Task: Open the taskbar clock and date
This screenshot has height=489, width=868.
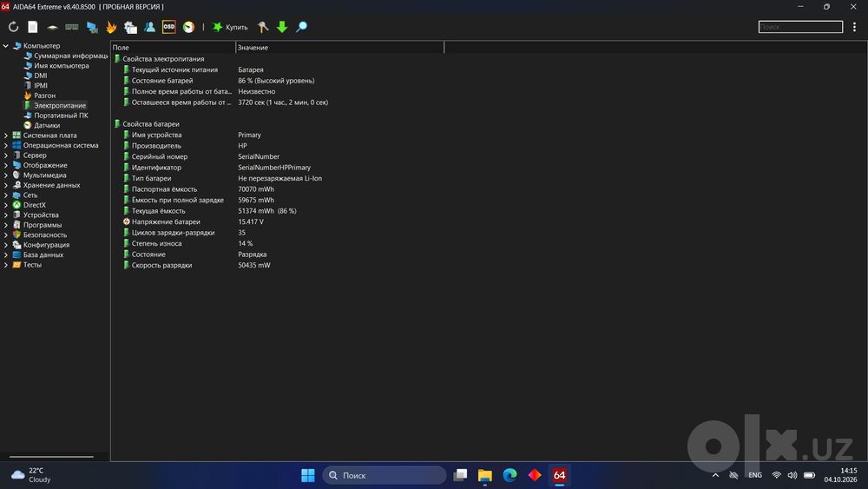Action: click(840, 475)
